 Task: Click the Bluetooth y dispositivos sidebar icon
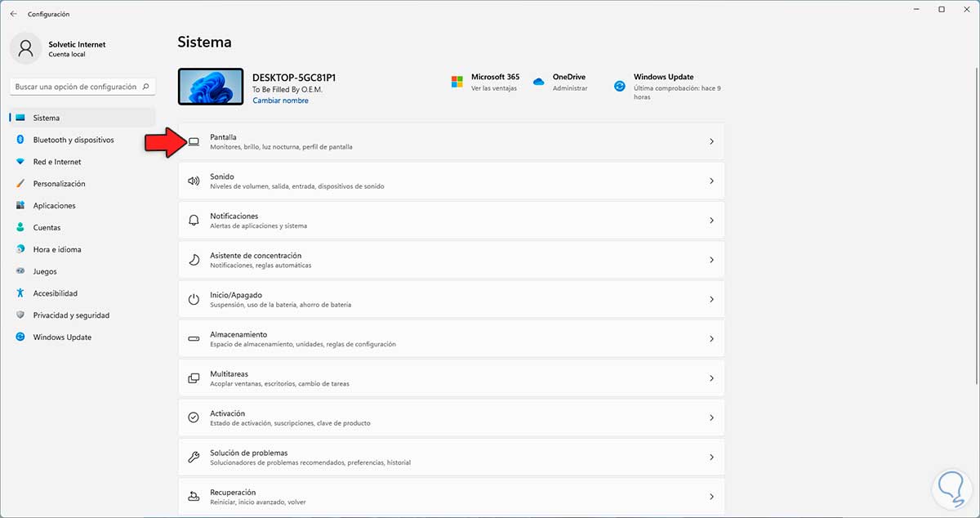(20, 140)
